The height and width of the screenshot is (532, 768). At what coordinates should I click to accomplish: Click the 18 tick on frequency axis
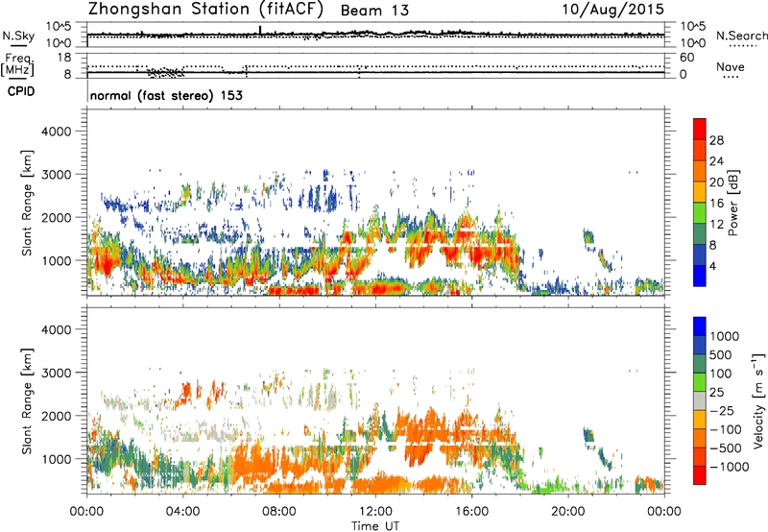64,58
